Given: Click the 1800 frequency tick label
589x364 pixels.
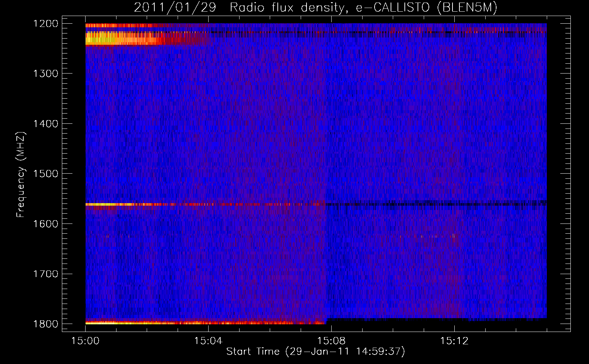Looking at the screenshot, I should pyautogui.click(x=46, y=324).
